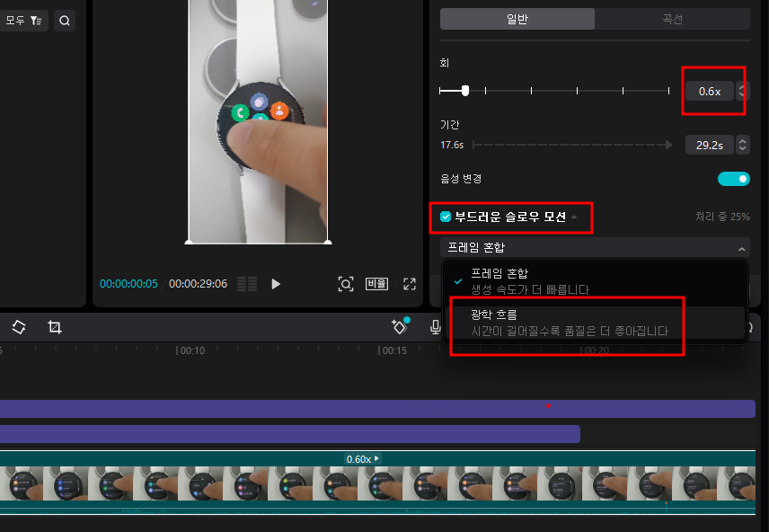Screen dimensions: 769x532
Task: Click the duration stepper arrows
Action: click(x=743, y=146)
